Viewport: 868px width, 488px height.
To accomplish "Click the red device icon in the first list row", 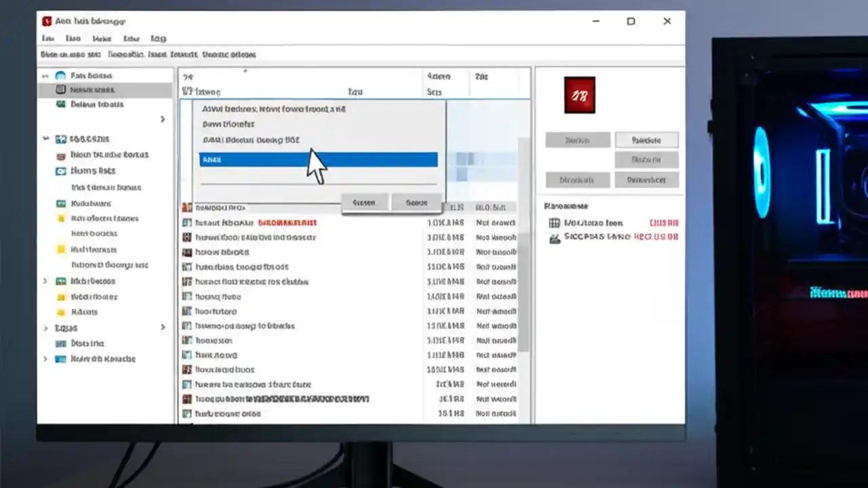I will coord(187,207).
